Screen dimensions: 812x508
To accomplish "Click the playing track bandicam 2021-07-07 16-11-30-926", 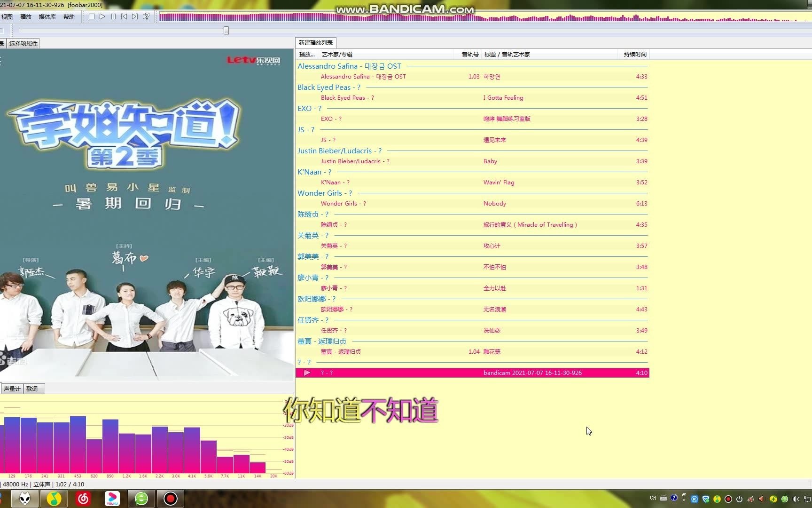I will pos(472,373).
